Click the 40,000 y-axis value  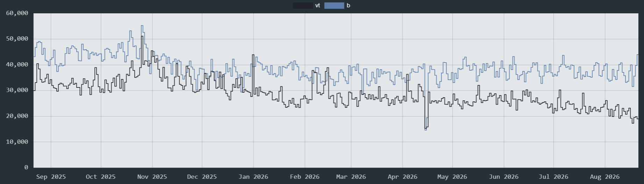[17, 65]
